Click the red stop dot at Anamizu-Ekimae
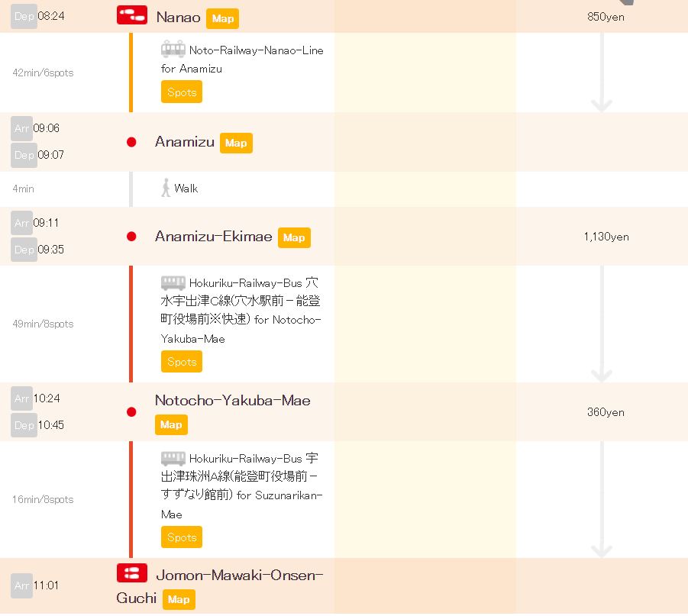Viewport: 688px width, 616px height. (x=131, y=237)
